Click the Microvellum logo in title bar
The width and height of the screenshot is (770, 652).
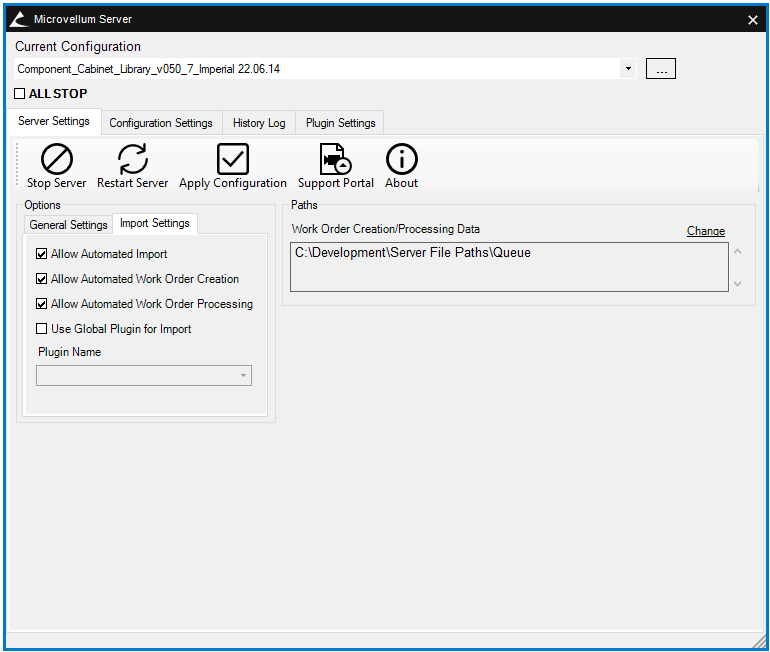pyautogui.click(x=18, y=19)
